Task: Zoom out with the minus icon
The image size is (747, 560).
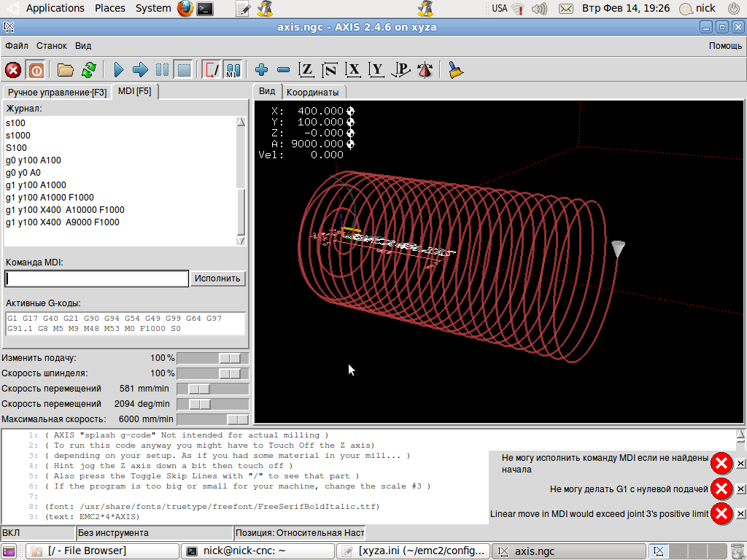Action: pos(284,70)
